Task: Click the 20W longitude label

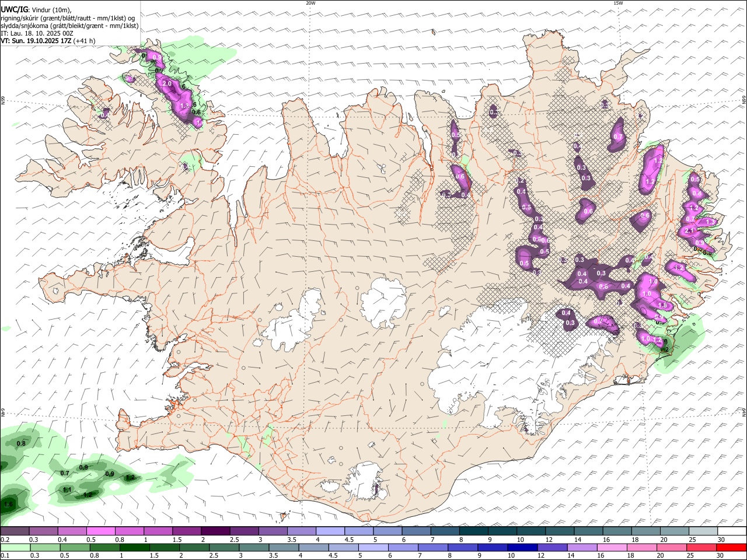Action: coord(310,3)
